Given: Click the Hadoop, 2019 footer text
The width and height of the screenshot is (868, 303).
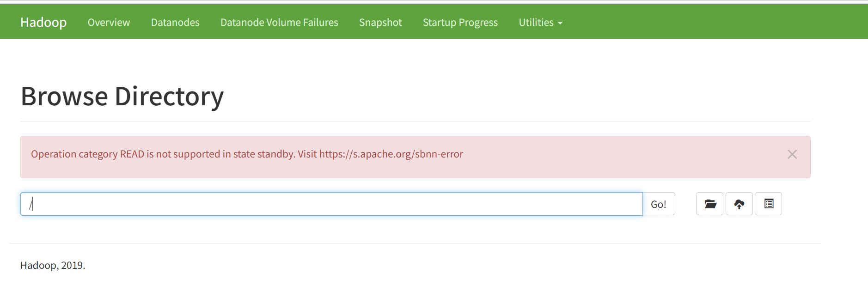Looking at the screenshot, I should click(x=52, y=265).
